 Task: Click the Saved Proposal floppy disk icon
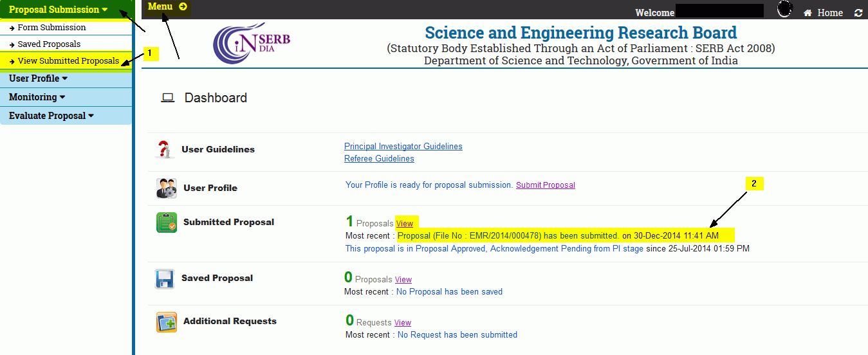[x=165, y=279]
